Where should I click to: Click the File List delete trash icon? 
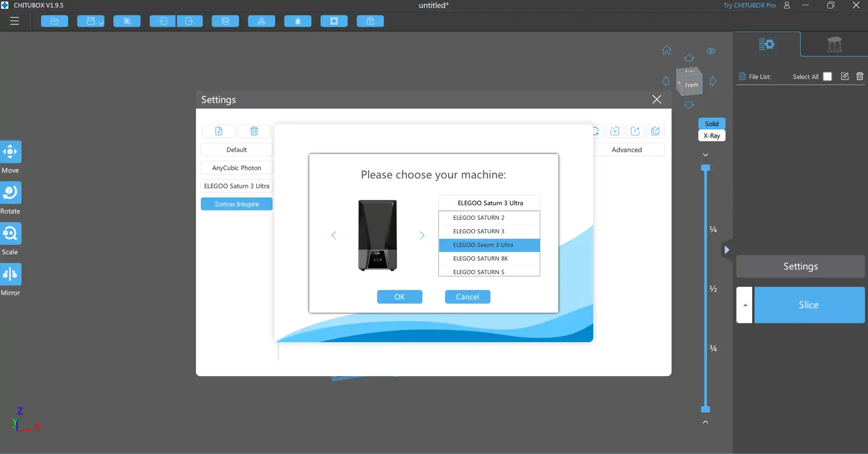[x=859, y=76]
